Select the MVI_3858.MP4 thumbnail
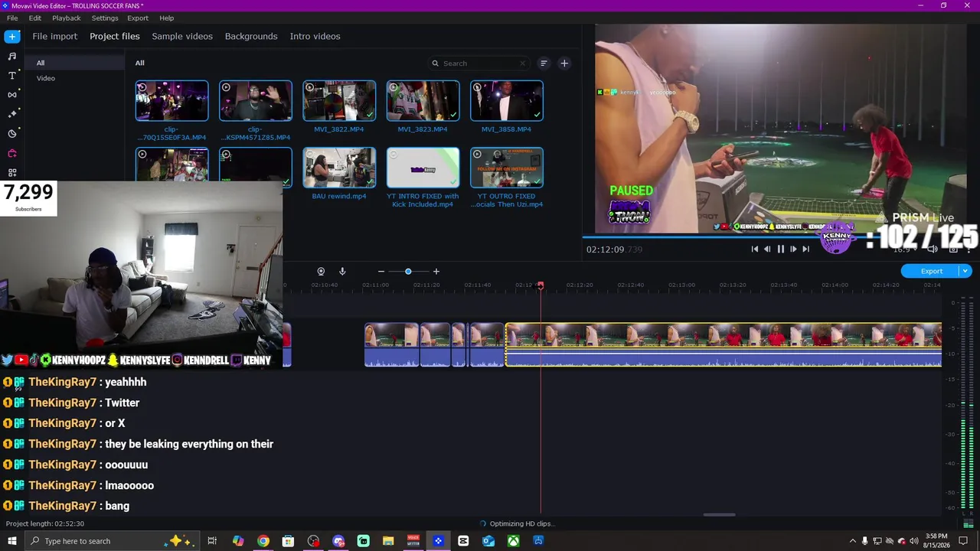Screen dimensions: 980x551 pos(507,100)
